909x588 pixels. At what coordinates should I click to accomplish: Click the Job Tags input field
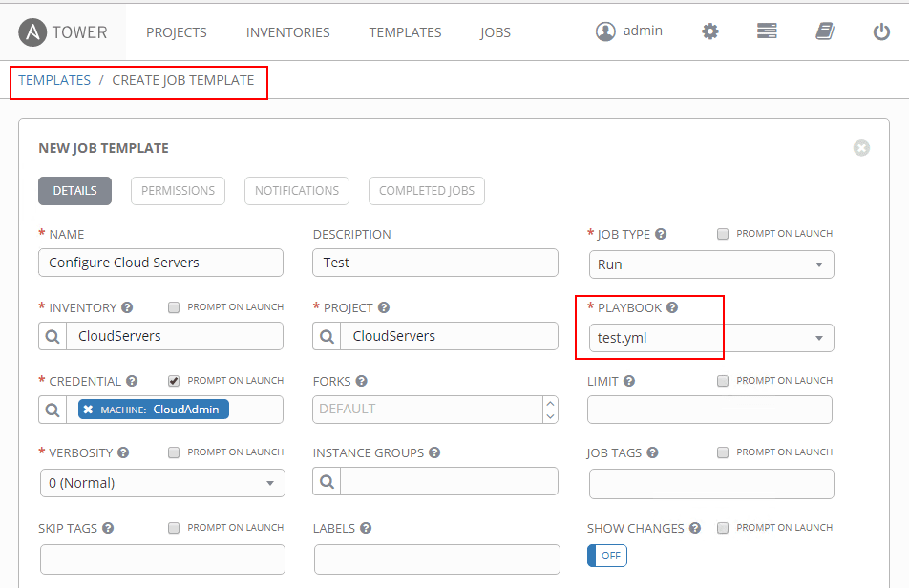pos(711,484)
